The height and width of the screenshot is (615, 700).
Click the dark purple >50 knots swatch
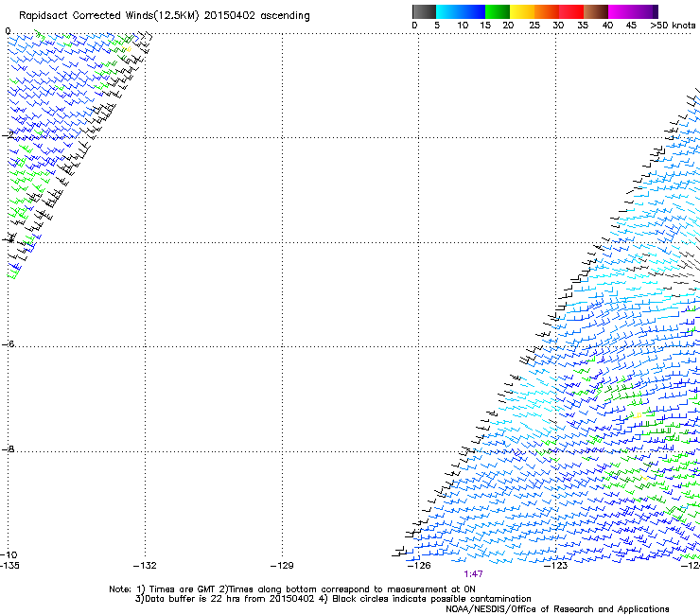[x=655, y=11]
